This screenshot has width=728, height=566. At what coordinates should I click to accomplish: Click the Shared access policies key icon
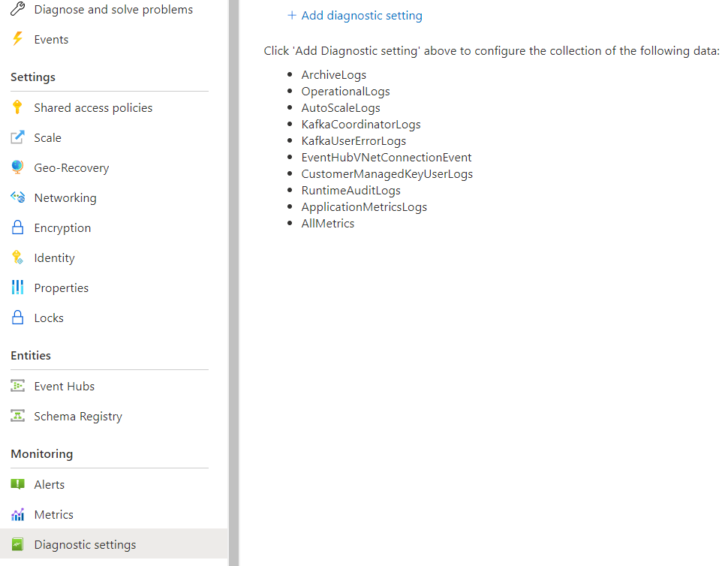pyautogui.click(x=18, y=108)
